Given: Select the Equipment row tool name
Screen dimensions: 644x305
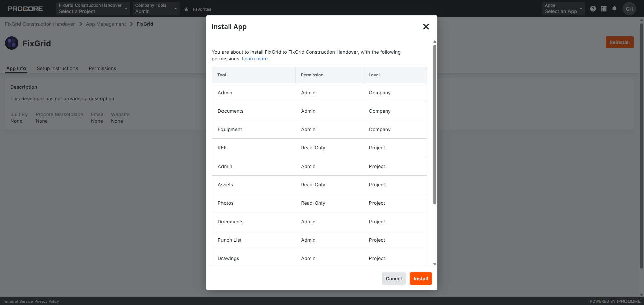Looking at the screenshot, I should (x=230, y=129).
